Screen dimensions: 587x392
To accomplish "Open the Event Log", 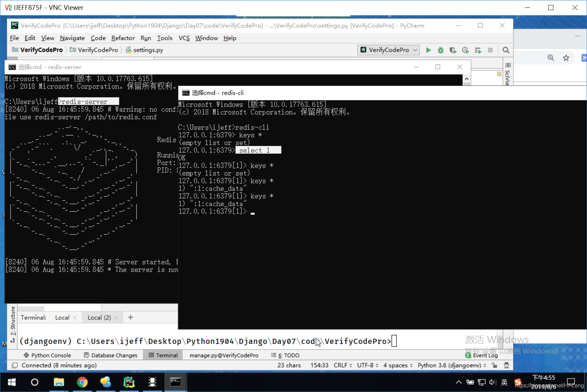I will coord(482,355).
